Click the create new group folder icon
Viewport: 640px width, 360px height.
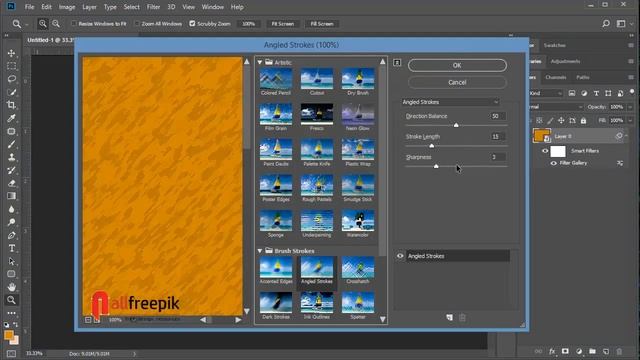pyautogui.click(x=592, y=351)
